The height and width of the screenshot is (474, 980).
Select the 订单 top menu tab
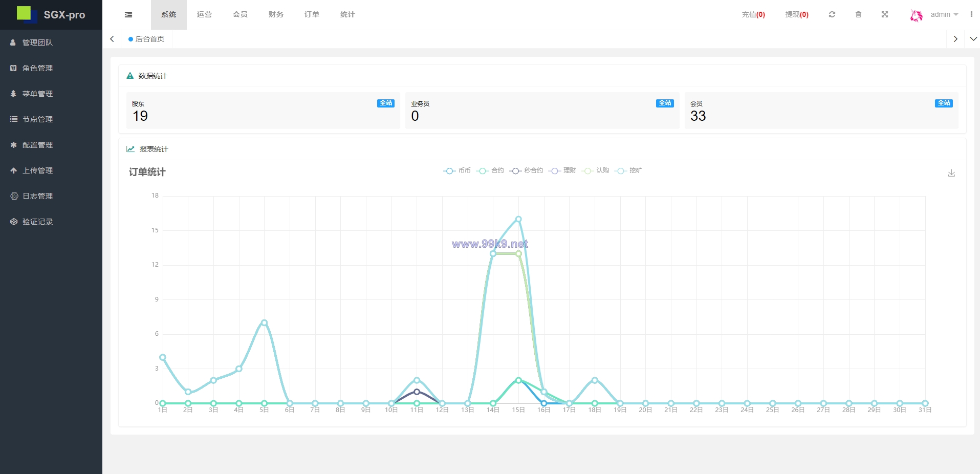point(312,15)
